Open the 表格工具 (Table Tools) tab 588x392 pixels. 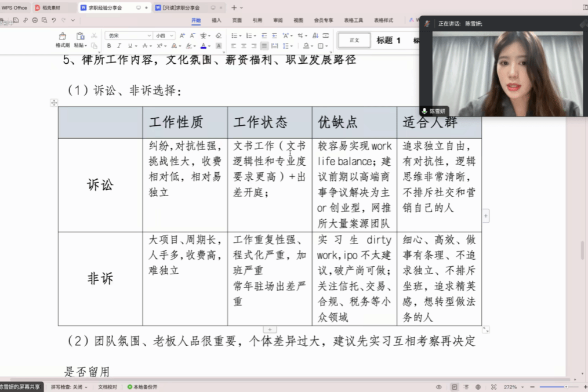click(353, 20)
